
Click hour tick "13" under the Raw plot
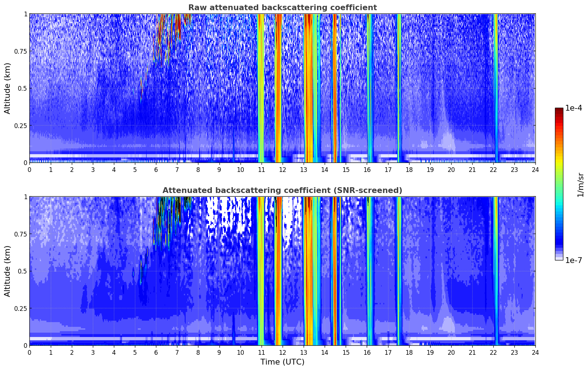coord(304,169)
